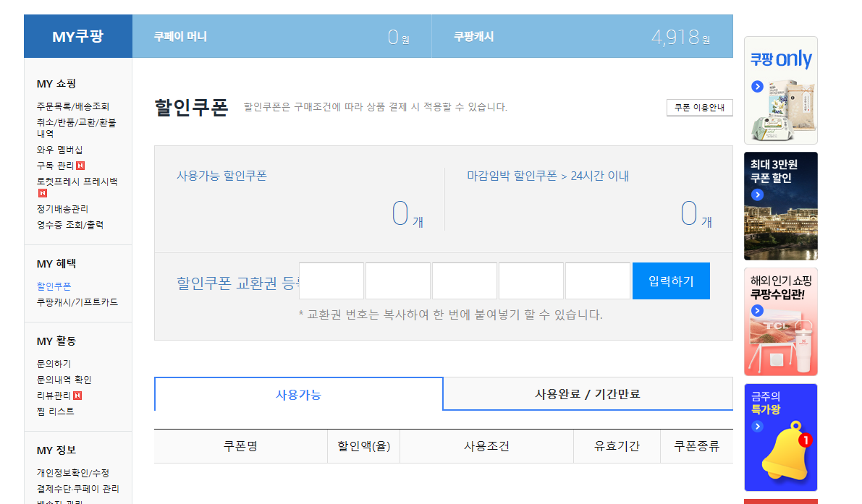Click the MY 활동 section heading
The height and width of the screenshot is (504, 862).
[x=56, y=341]
